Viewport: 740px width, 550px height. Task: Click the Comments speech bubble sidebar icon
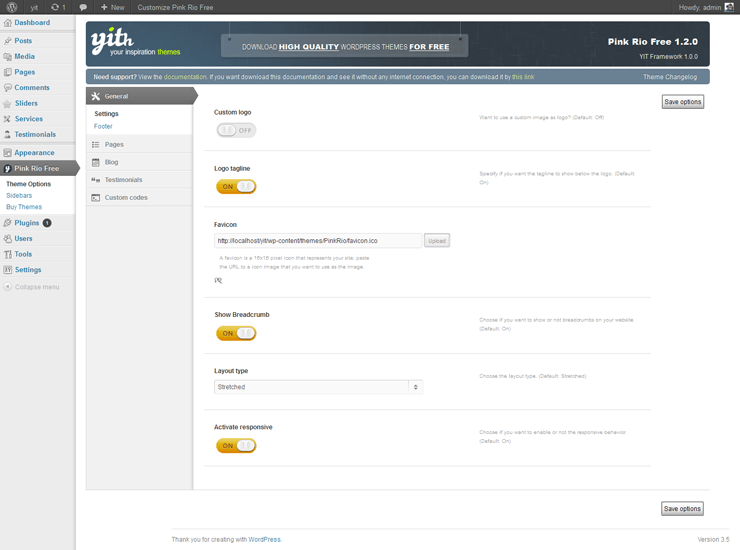click(8, 88)
